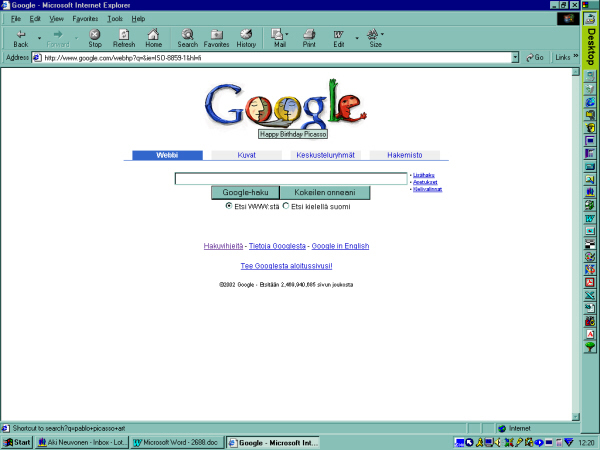Open the Favorites pane from toolbar
Viewport: 600px width, 450px height.
217,38
